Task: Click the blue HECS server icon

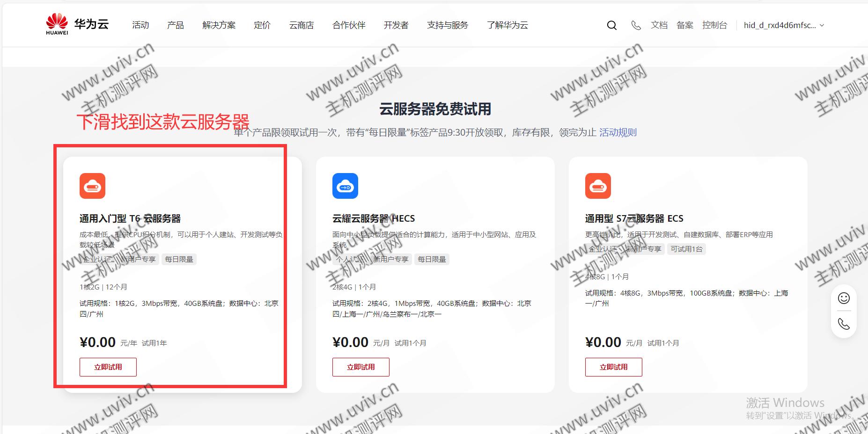Action: tap(345, 186)
